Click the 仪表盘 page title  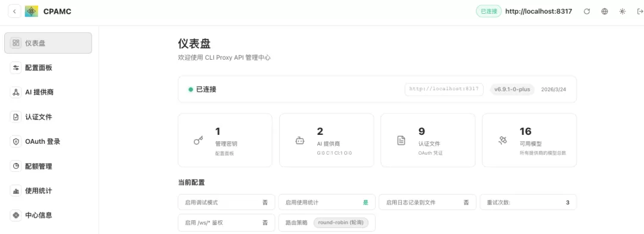click(194, 43)
